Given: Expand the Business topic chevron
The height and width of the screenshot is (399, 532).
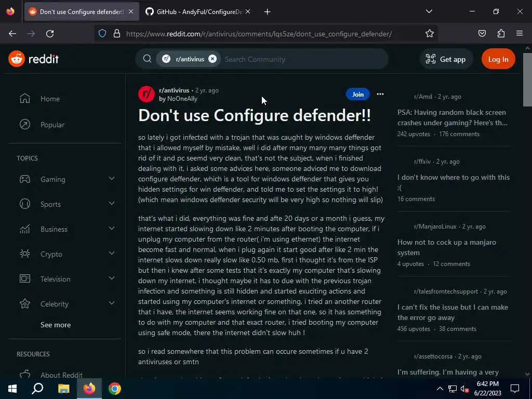Looking at the screenshot, I should (x=112, y=229).
